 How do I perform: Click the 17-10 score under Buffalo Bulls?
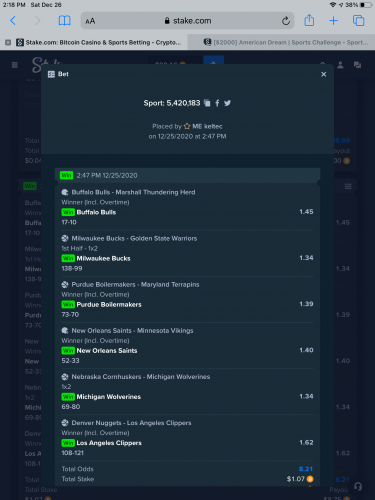point(69,222)
